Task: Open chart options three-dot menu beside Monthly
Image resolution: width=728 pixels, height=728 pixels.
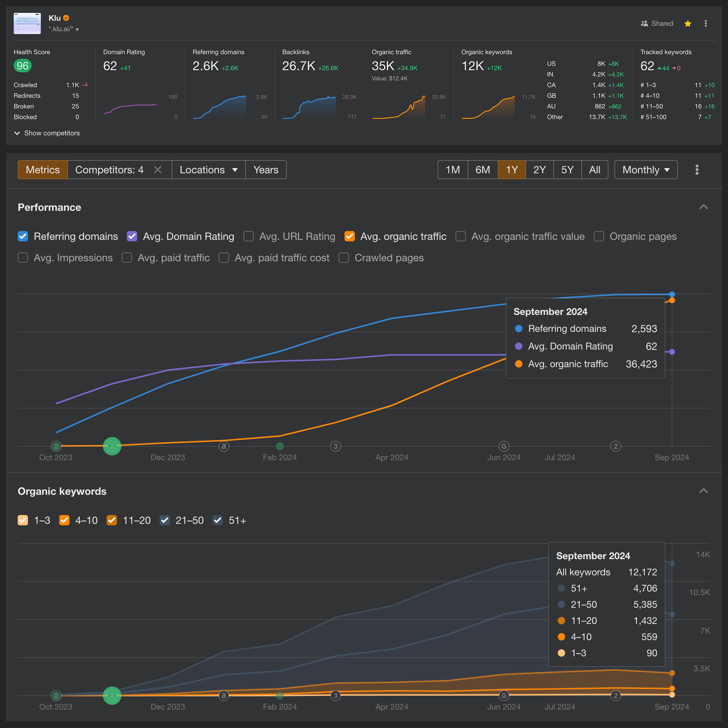Action: tap(697, 170)
